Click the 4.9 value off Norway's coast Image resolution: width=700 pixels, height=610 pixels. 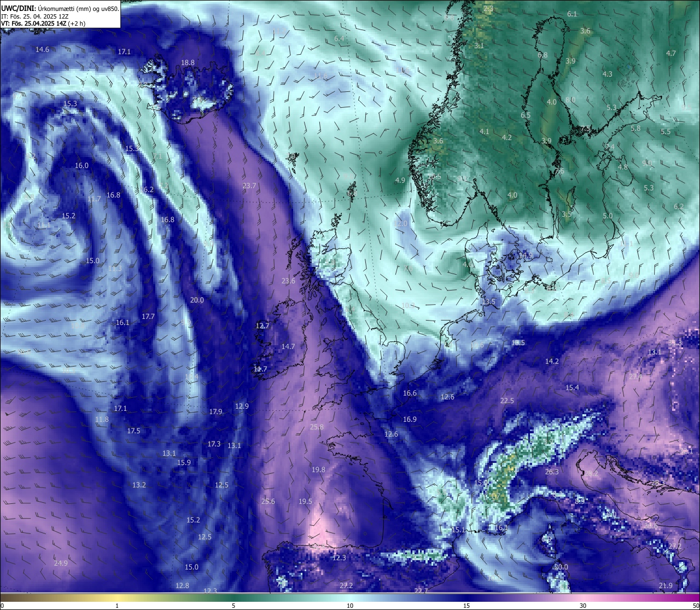pos(400,180)
